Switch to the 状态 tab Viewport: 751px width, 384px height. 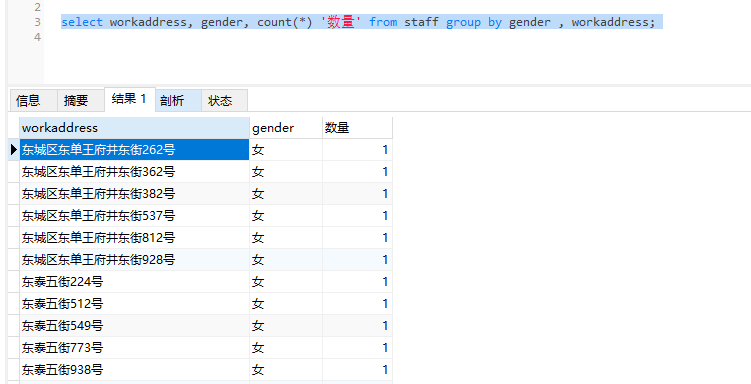pos(224,100)
